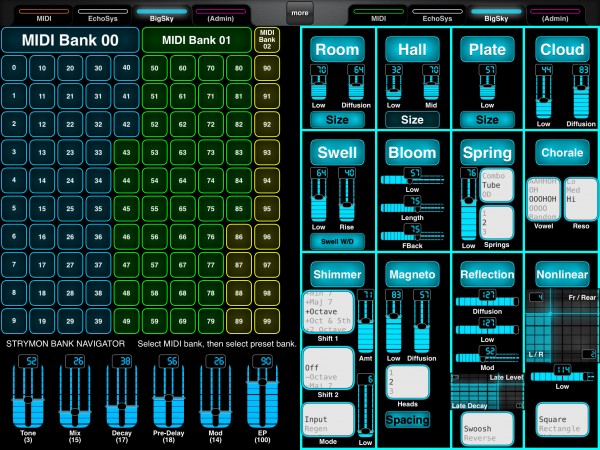Image resolution: width=600 pixels, height=450 pixels.
Task: Select the Shimmer reverb type
Action: click(337, 274)
